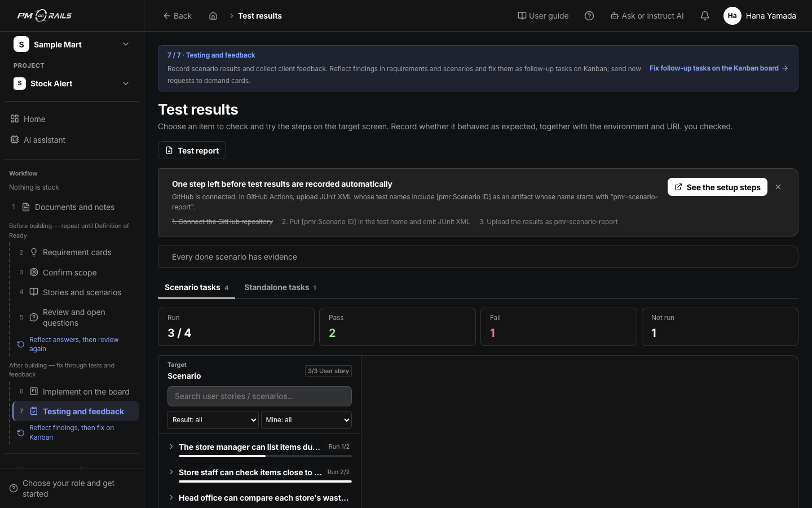Click the Fail 1 summary card
Viewport: 812px width, 508px height.
click(x=559, y=327)
